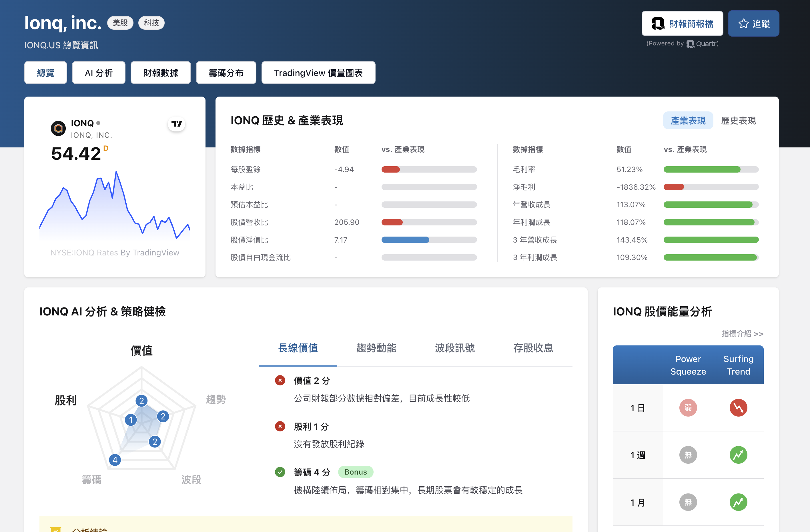Click the star icon on the 追蹤 button
Image resolution: width=810 pixels, height=532 pixels.
coord(743,23)
